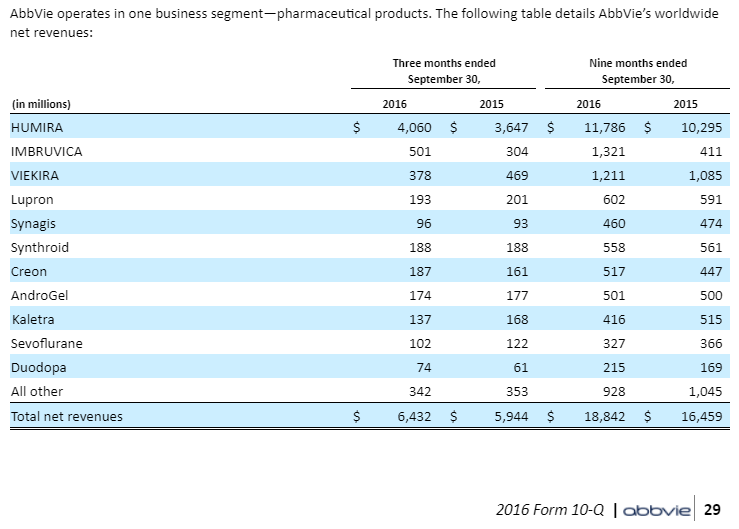Select All other value 1,045
This screenshot has height=529, width=739.
706,392
